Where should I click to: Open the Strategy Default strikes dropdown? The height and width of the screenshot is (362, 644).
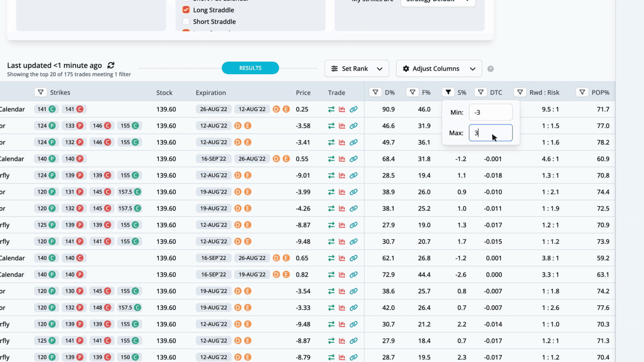tap(438, 2)
